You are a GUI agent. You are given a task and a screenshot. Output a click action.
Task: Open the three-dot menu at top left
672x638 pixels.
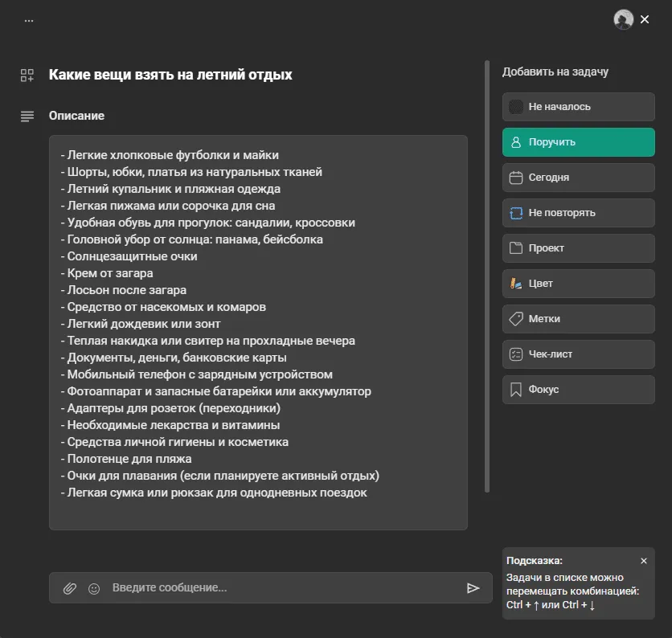point(29,20)
